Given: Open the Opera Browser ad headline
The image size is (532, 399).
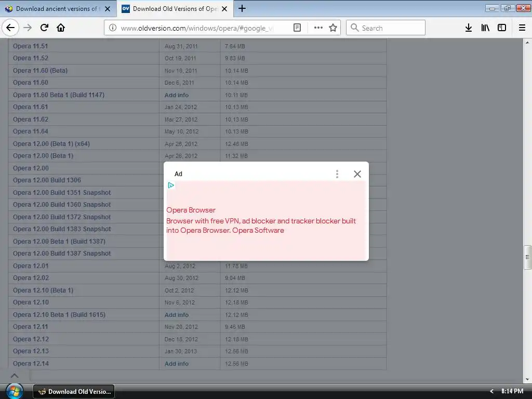Looking at the screenshot, I should (191, 210).
